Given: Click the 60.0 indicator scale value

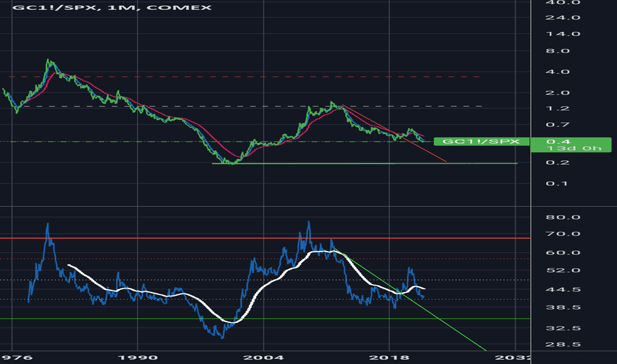Looking at the screenshot, I should [x=563, y=253].
